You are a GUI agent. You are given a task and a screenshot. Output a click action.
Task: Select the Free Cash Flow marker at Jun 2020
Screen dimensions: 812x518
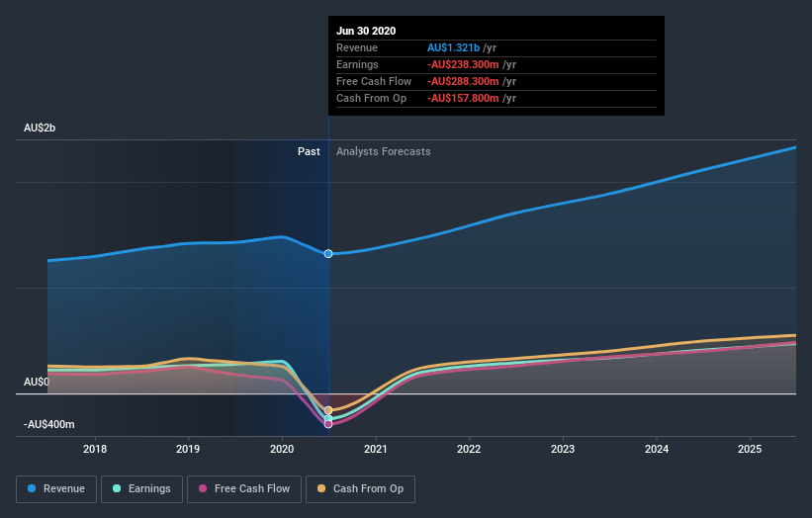(328, 424)
